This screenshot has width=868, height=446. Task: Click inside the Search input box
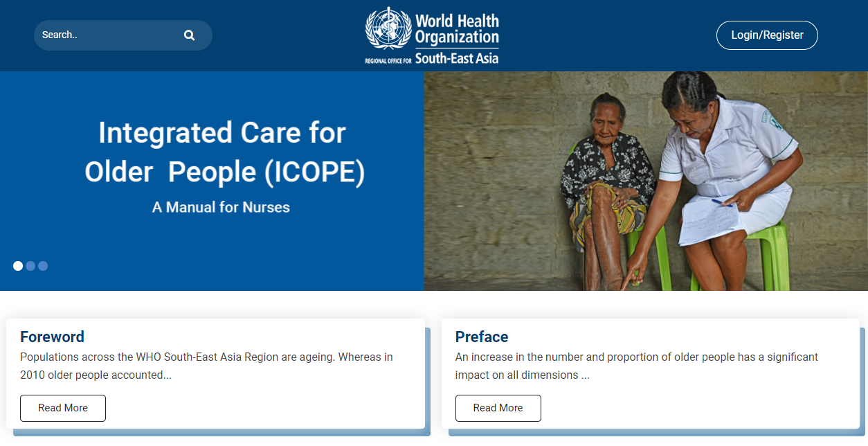point(104,35)
